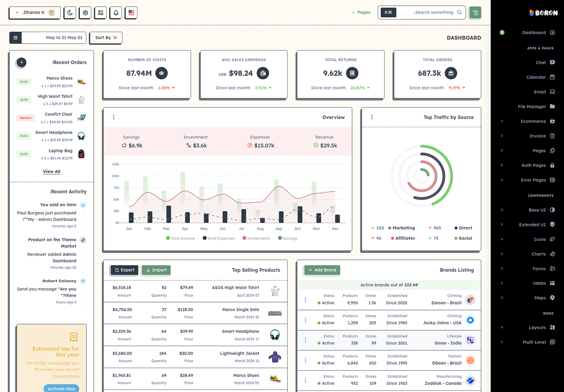564x392 pixels.
Task: Open File Manager from the sidebar
Action: [536, 107]
